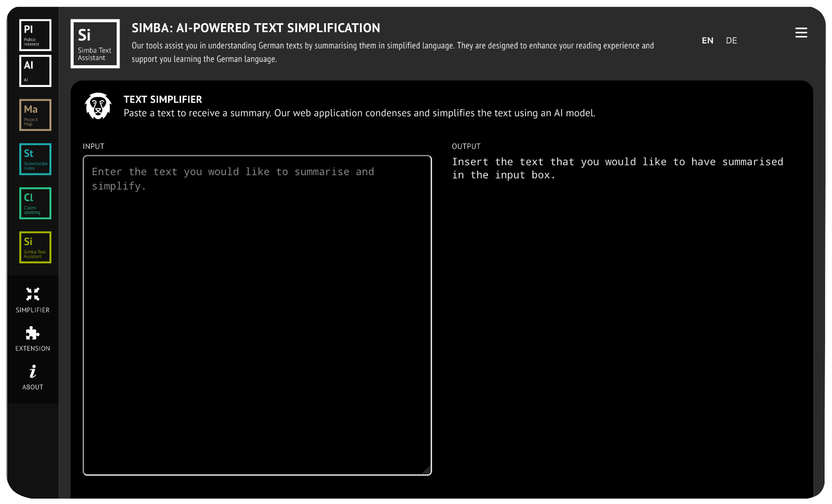Go to the ABOUT label in sidebar
Image resolution: width=832 pixels, height=504 pixels.
(x=33, y=387)
